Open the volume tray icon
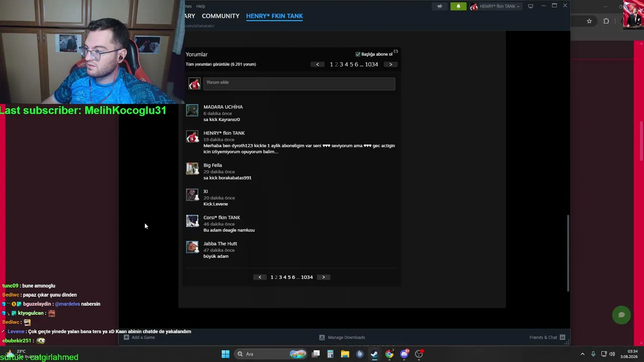The height and width of the screenshot is (362, 644). click(x=612, y=354)
